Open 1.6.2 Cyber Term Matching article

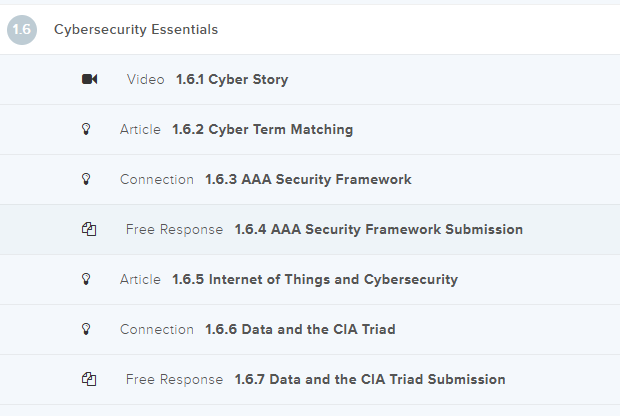[x=262, y=130]
